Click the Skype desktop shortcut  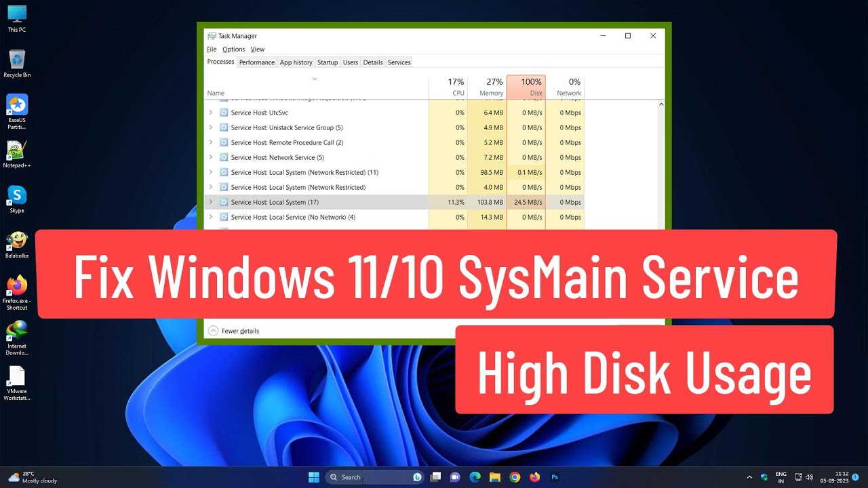pyautogui.click(x=17, y=200)
